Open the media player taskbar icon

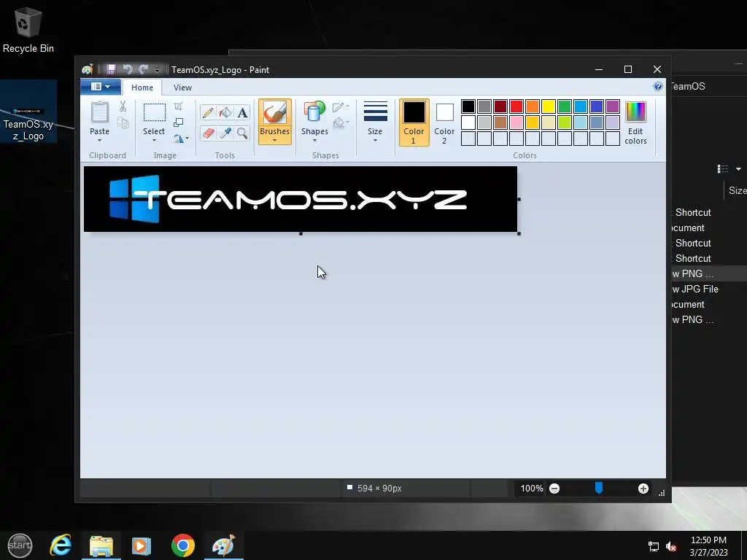(x=141, y=545)
